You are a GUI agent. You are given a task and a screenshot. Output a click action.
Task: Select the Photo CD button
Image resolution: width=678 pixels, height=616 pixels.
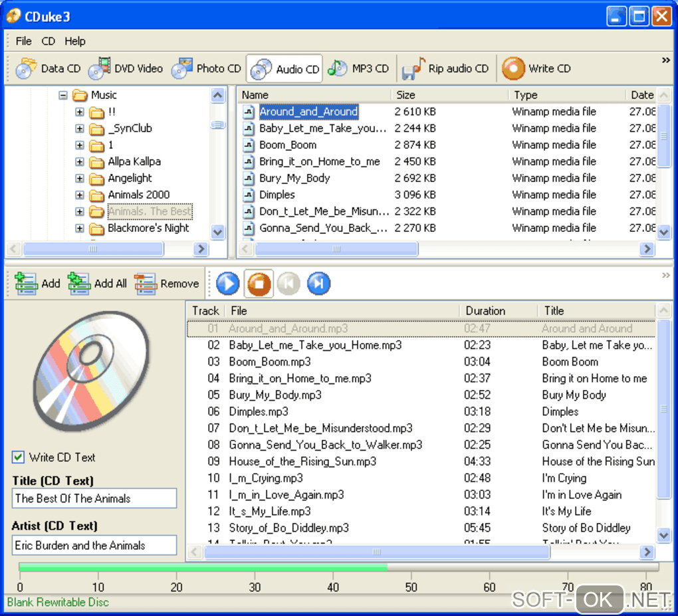[206, 68]
